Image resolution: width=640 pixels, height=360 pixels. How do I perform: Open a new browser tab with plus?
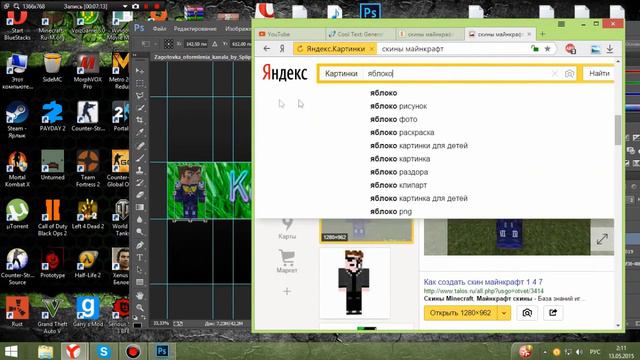(542, 34)
